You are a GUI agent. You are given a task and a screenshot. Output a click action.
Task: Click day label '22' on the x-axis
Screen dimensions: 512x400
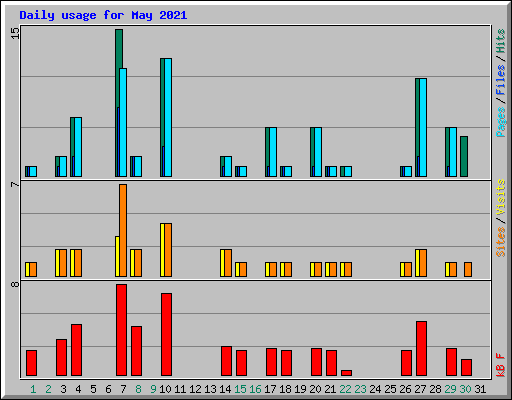click(x=345, y=389)
